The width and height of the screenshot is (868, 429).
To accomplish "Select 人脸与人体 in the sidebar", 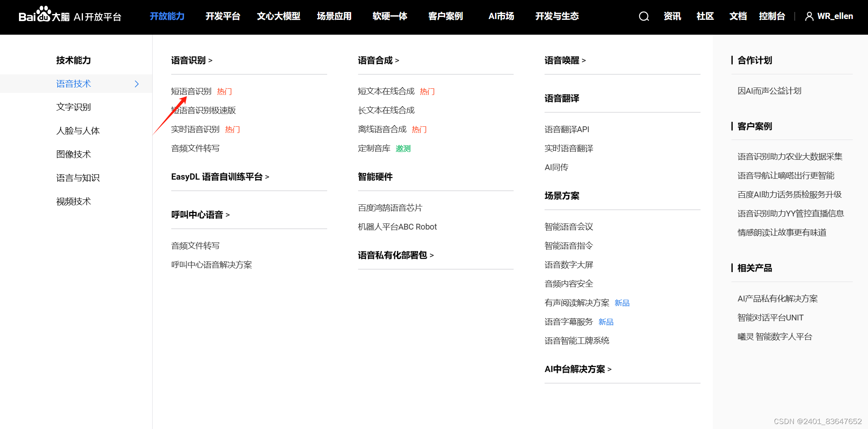I will tap(78, 131).
